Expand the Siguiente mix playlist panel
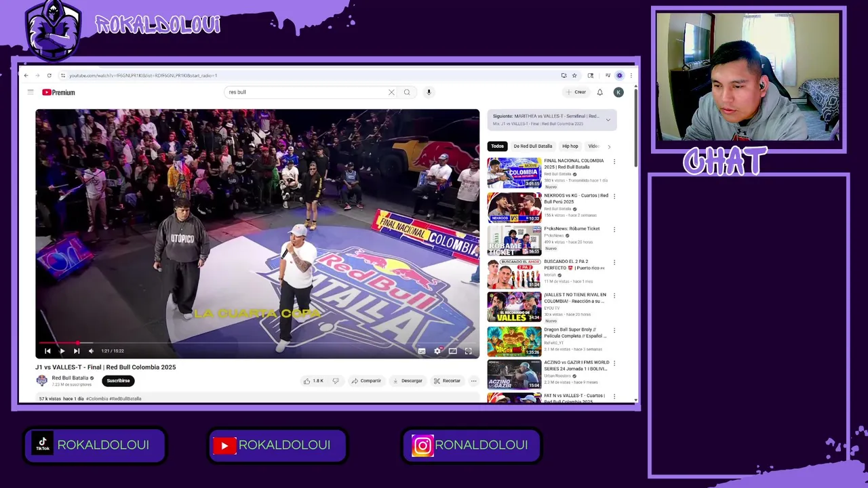This screenshot has height=488, width=868. tap(608, 120)
